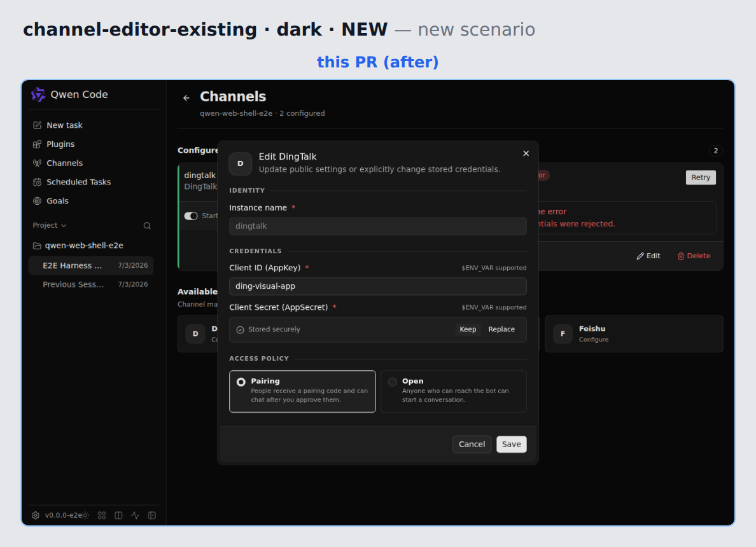Click the Stored securely secret field

(x=377, y=329)
